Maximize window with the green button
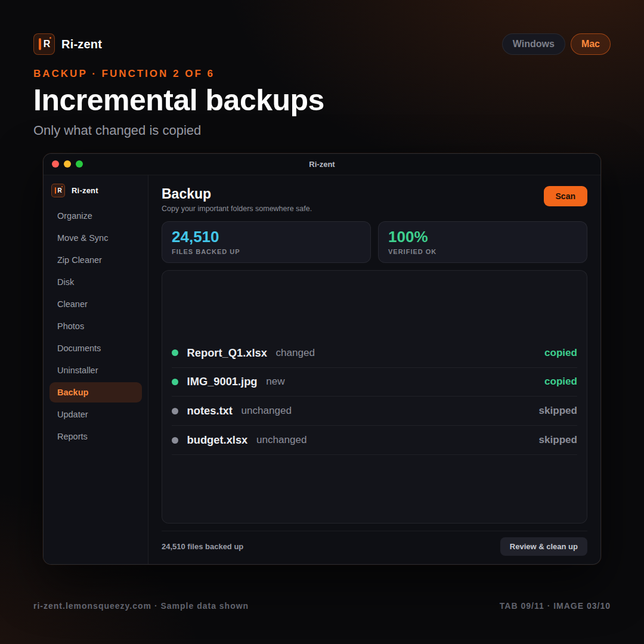Viewport: 644px width, 644px height. point(79,165)
